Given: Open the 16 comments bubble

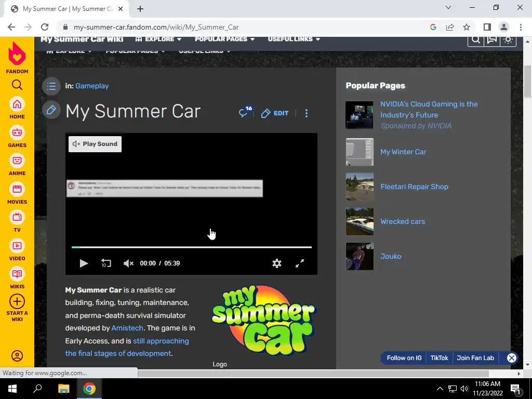Looking at the screenshot, I should tap(245, 112).
